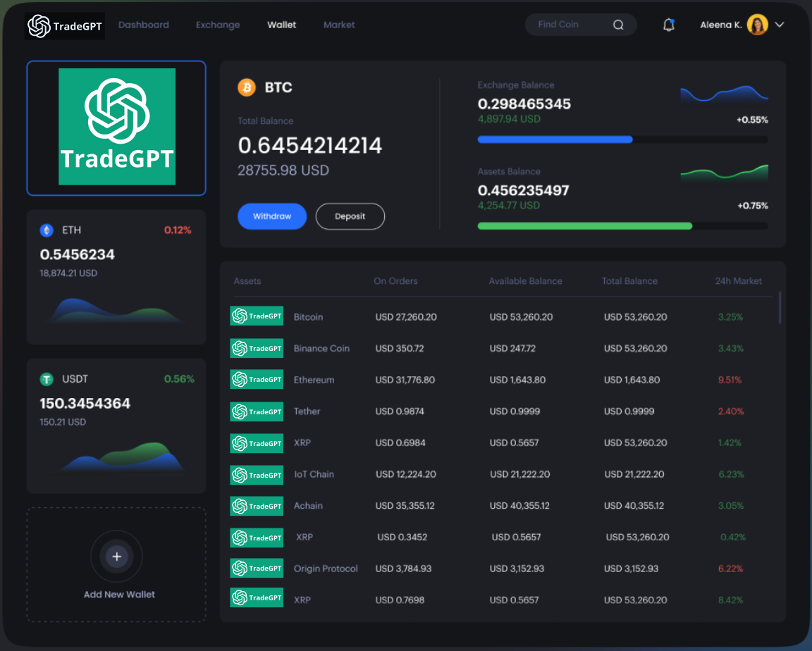Expand the user profile dropdown chevron

pyautogui.click(x=780, y=25)
